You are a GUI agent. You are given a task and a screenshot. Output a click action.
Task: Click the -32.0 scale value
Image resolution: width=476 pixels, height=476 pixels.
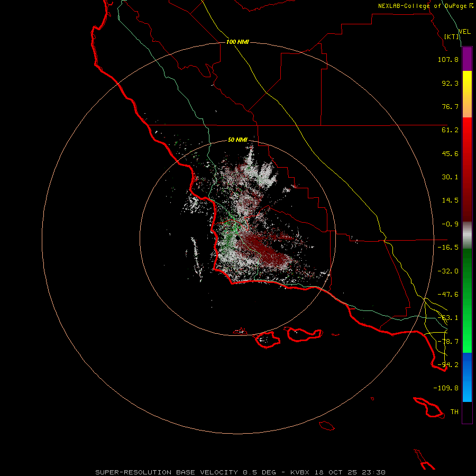[x=448, y=271]
